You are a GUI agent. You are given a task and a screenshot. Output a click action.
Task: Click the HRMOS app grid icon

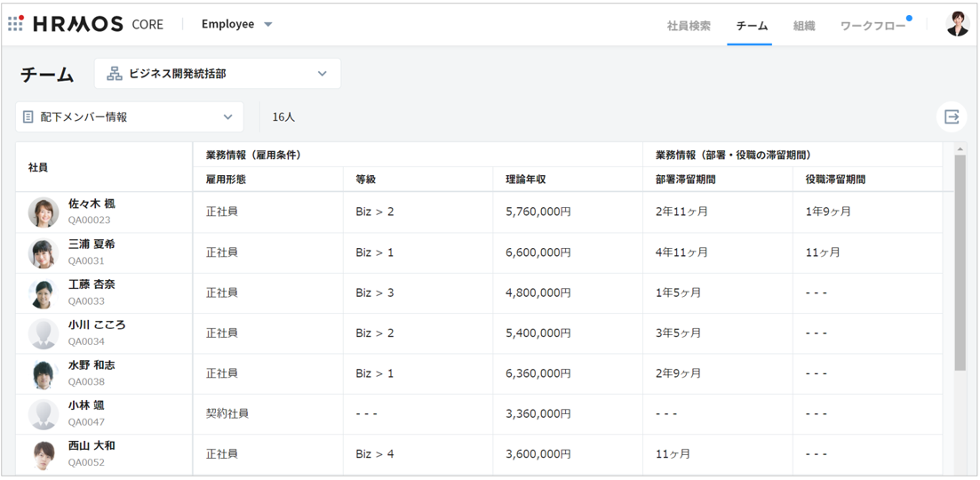pyautogui.click(x=15, y=24)
